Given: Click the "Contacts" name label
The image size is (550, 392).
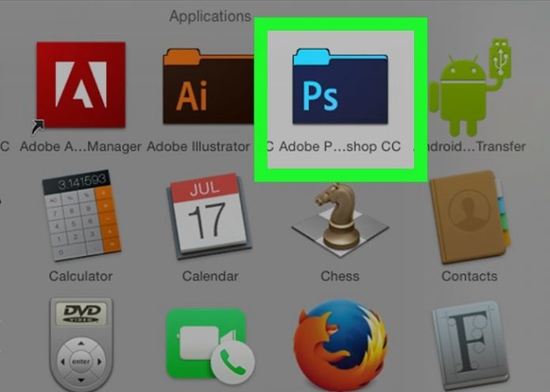Looking at the screenshot, I should coord(469,277).
